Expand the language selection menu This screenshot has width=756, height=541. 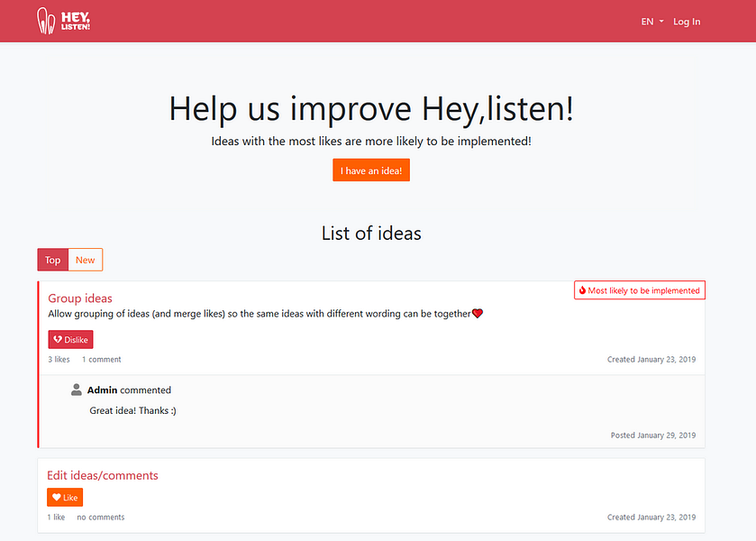650,21
